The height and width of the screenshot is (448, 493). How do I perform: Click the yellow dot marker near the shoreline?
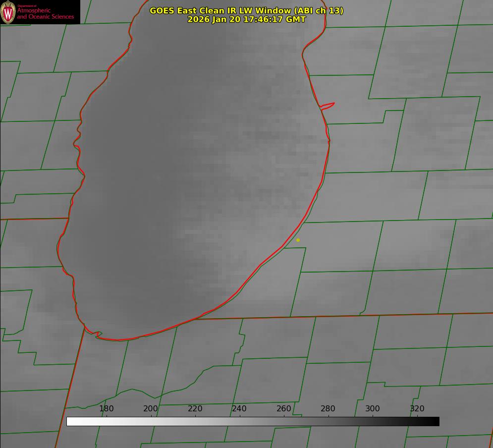click(298, 240)
